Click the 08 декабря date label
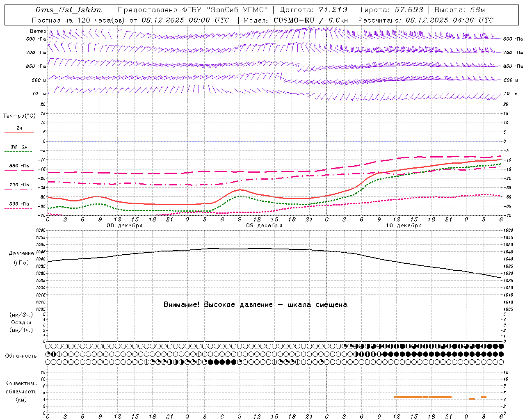525x420 pixels. click(125, 226)
